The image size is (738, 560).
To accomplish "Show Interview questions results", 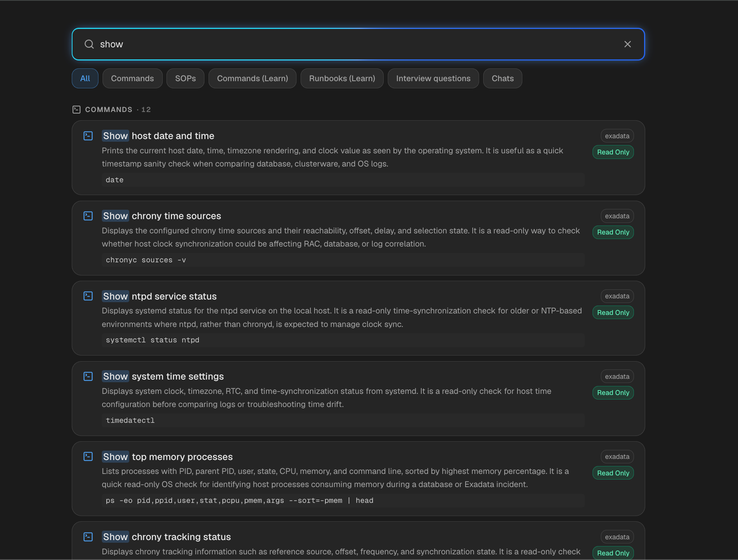I will pos(433,79).
